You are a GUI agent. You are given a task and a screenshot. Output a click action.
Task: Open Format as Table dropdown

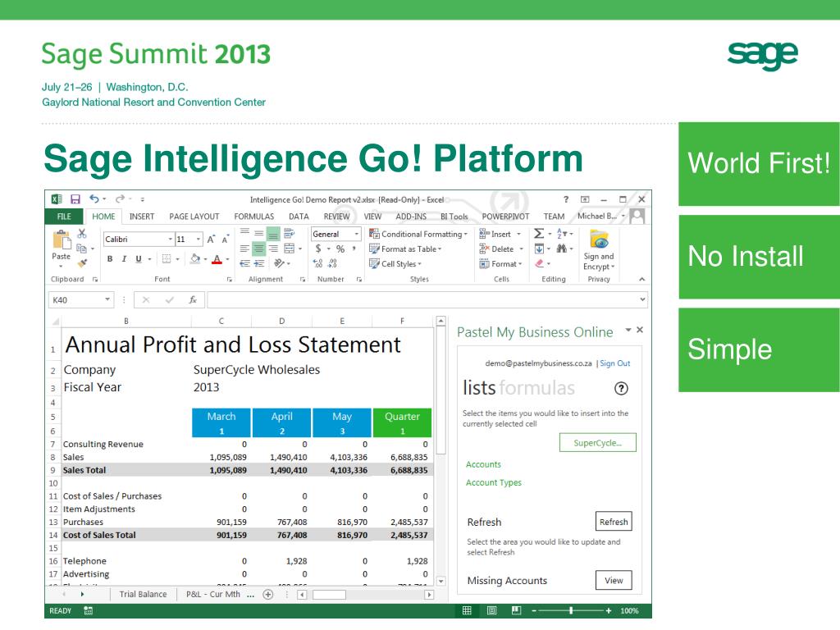point(405,249)
